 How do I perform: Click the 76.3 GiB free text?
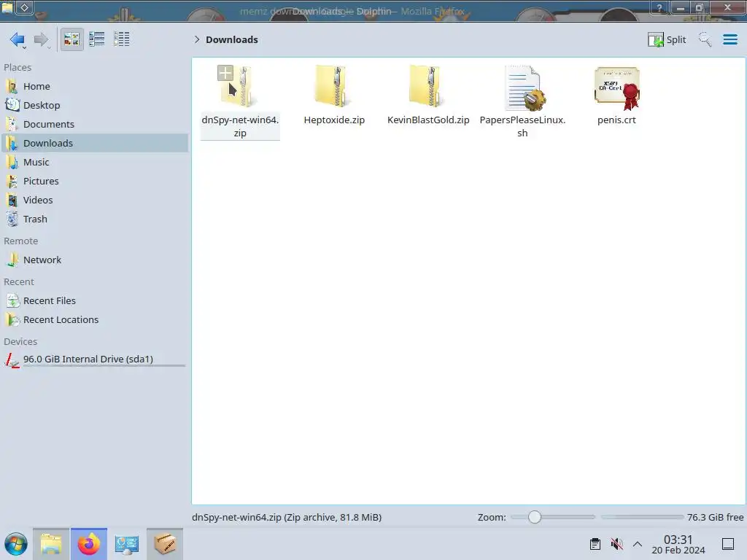715,517
